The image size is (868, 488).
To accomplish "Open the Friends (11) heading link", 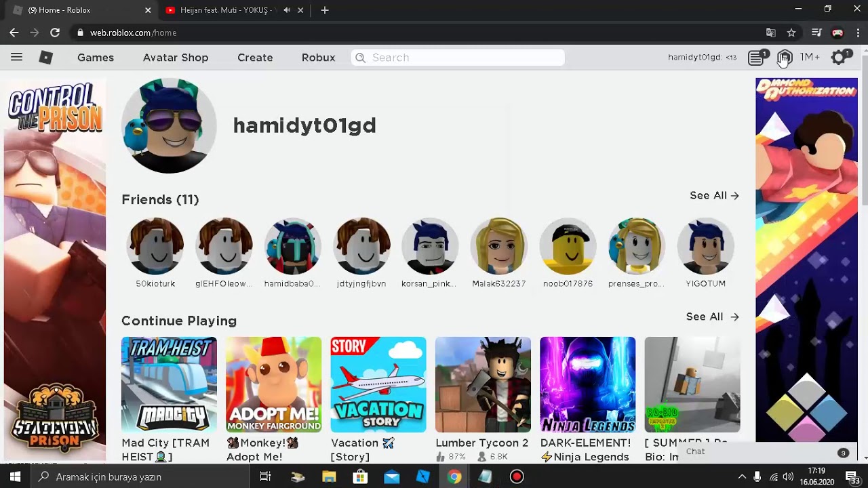I will 160,199.
